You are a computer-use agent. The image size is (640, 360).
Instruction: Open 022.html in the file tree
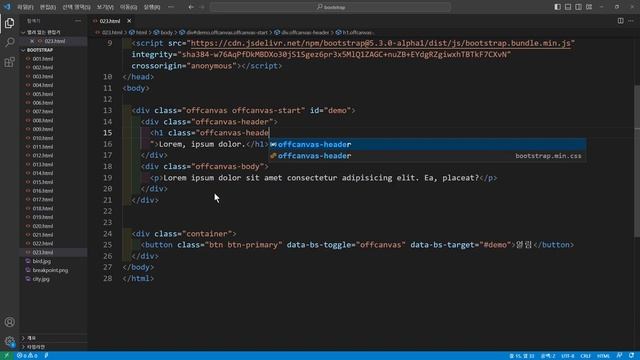coord(53,244)
